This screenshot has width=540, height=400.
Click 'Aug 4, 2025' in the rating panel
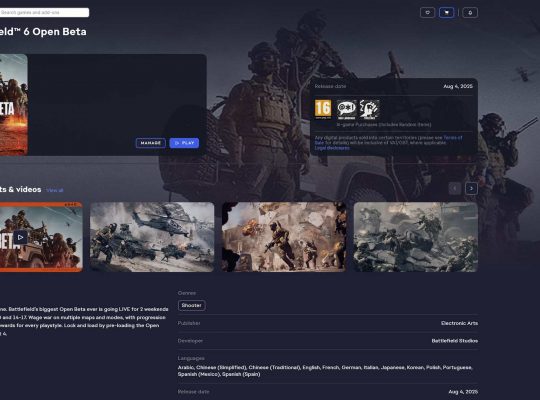pos(458,86)
